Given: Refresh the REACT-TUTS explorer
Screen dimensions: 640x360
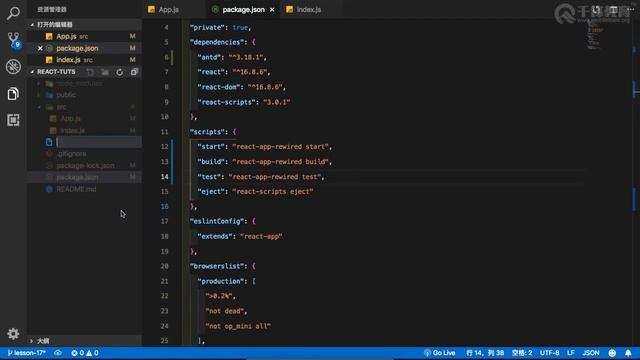Looking at the screenshot, I should 119,72.
